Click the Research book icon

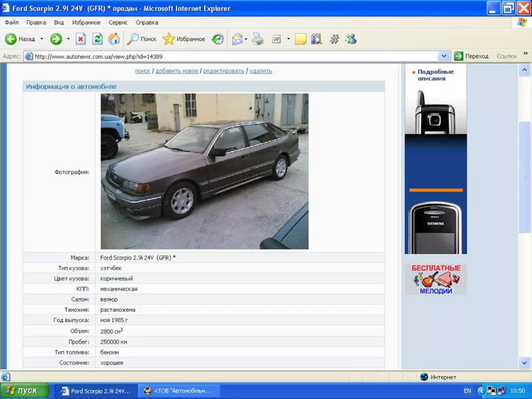coord(317,39)
